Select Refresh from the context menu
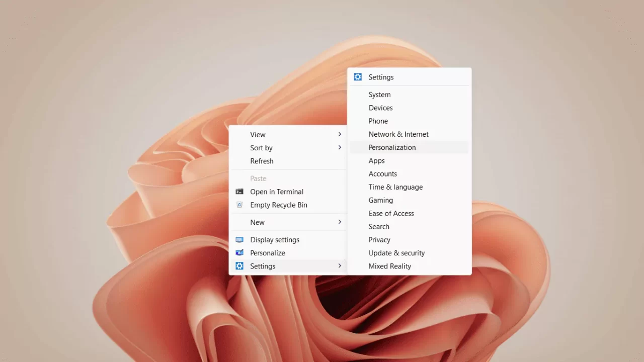 coord(262,161)
